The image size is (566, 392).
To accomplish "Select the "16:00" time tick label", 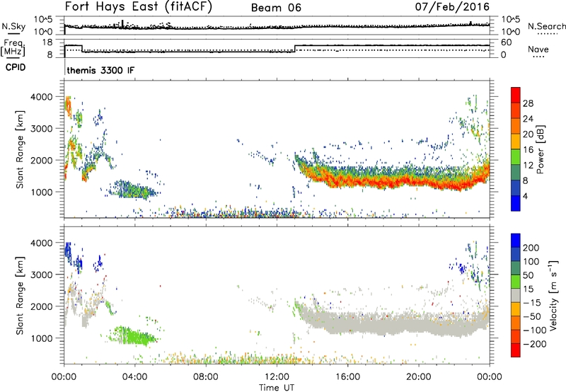I will tap(347, 377).
